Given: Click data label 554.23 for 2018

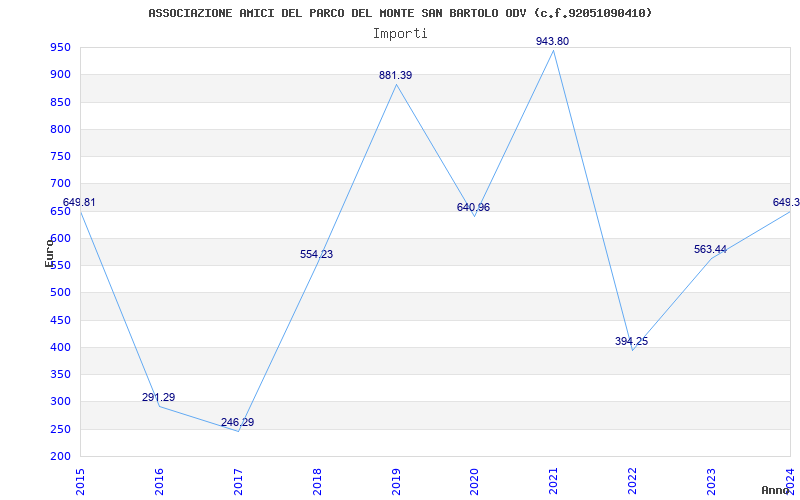Looking at the screenshot, I should [x=316, y=254].
